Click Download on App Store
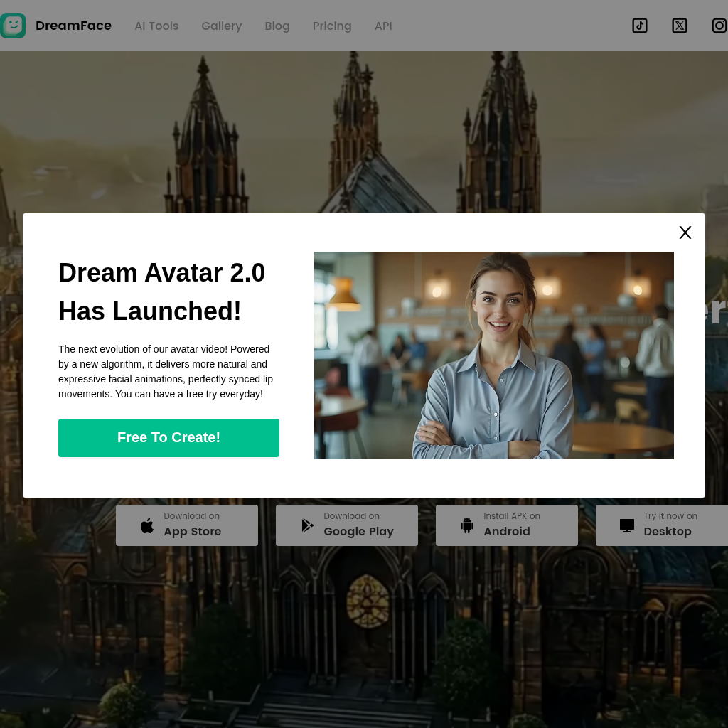 coord(186,525)
